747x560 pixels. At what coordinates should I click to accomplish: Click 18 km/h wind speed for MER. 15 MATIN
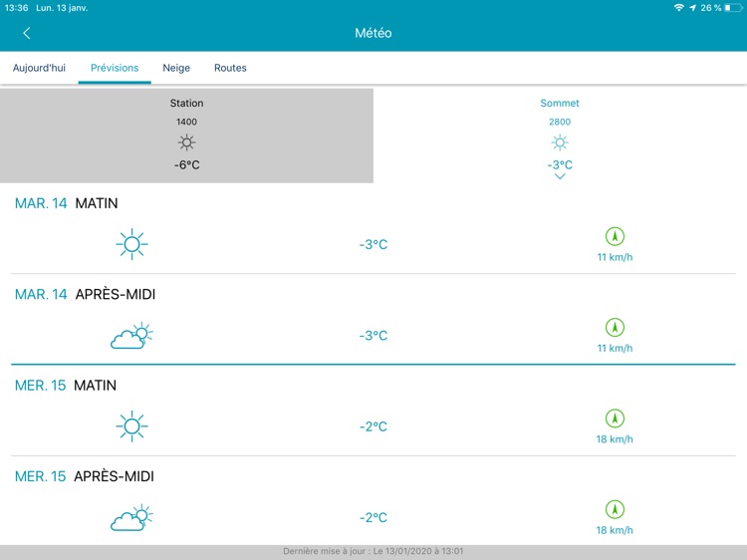pos(615,439)
